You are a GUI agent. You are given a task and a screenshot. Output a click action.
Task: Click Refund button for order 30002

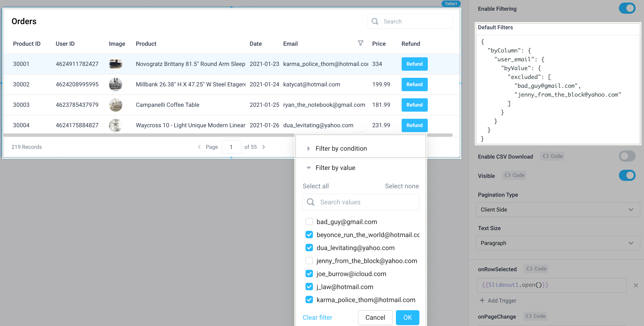414,84
